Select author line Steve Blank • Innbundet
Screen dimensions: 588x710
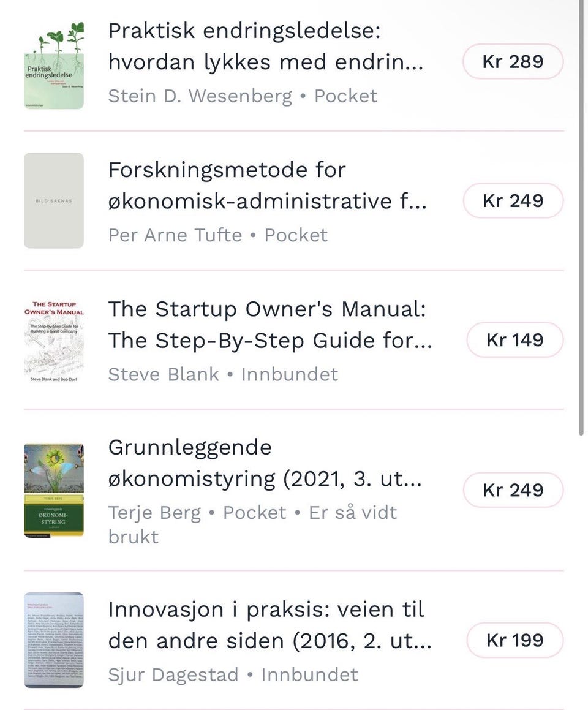(223, 374)
